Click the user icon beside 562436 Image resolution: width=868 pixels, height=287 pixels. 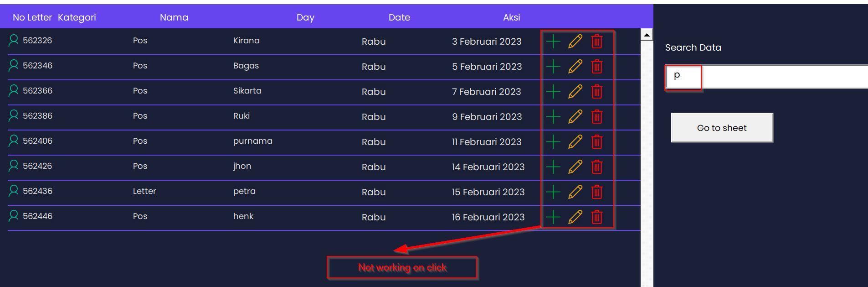[x=14, y=191]
